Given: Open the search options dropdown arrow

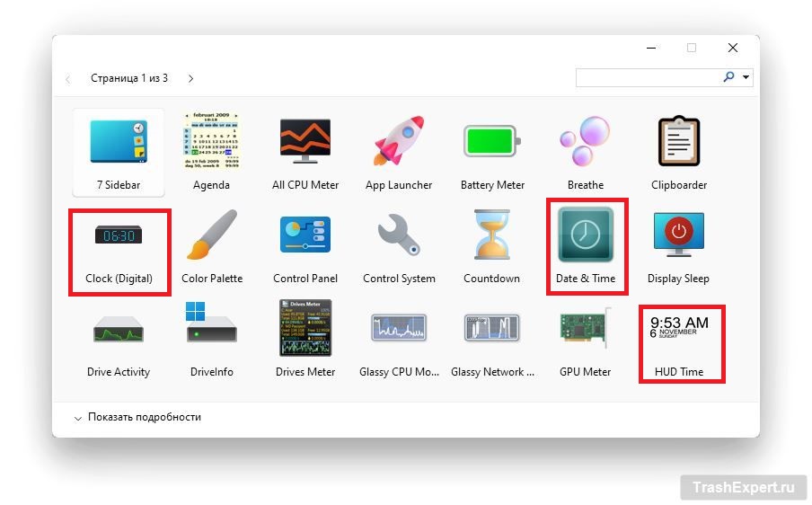Looking at the screenshot, I should pyautogui.click(x=746, y=78).
